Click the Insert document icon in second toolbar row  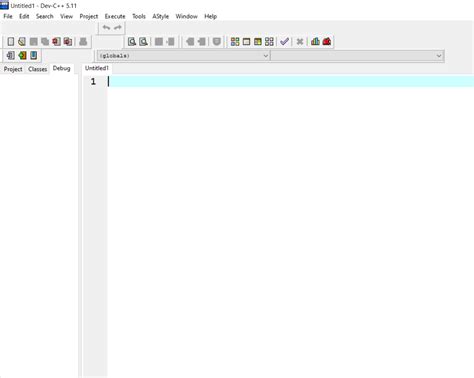[x=11, y=55]
